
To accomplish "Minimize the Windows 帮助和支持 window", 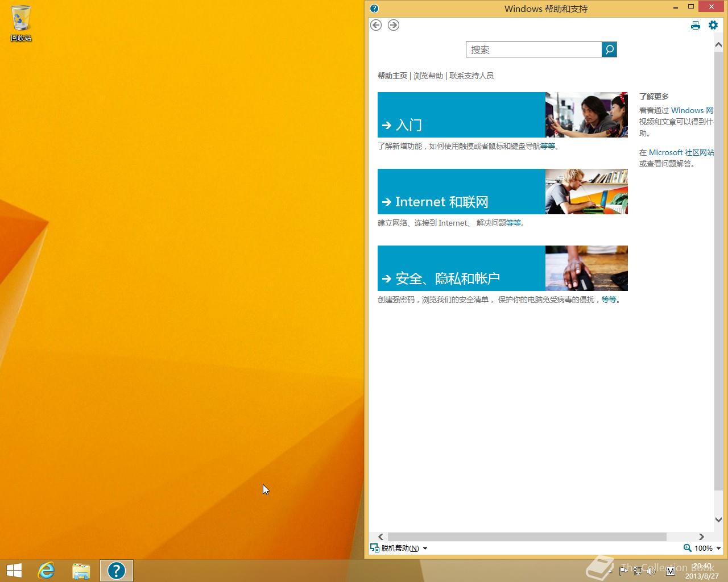I will tap(676, 7).
